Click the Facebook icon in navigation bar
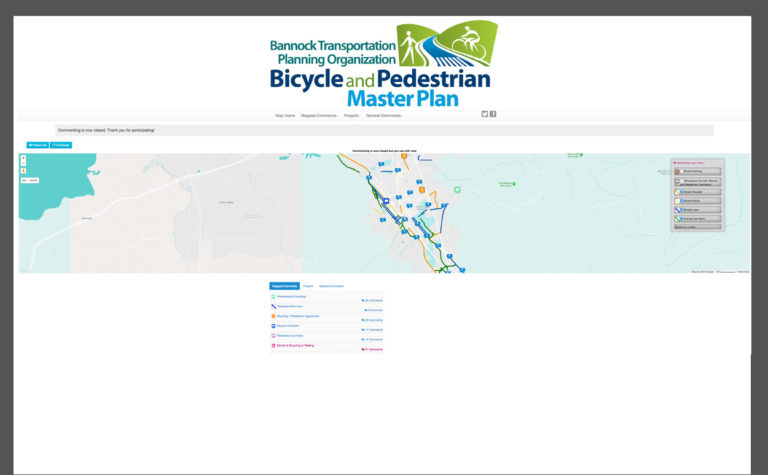This screenshot has height=475, width=768. point(493,114)
